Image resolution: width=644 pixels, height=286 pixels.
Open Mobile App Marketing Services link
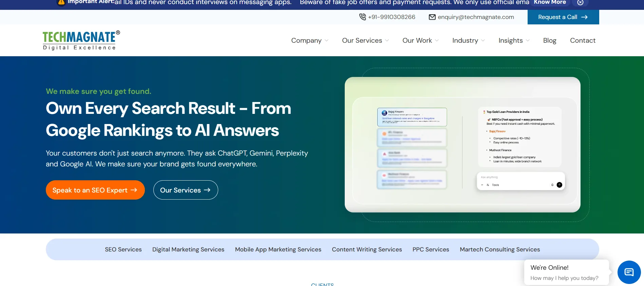pyautogui.click(x=278, y=249)
